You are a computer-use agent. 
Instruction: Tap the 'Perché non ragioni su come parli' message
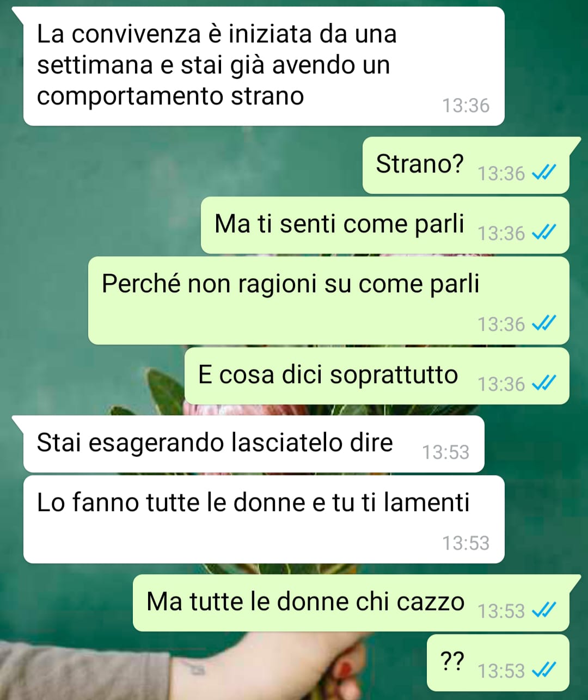329,300
